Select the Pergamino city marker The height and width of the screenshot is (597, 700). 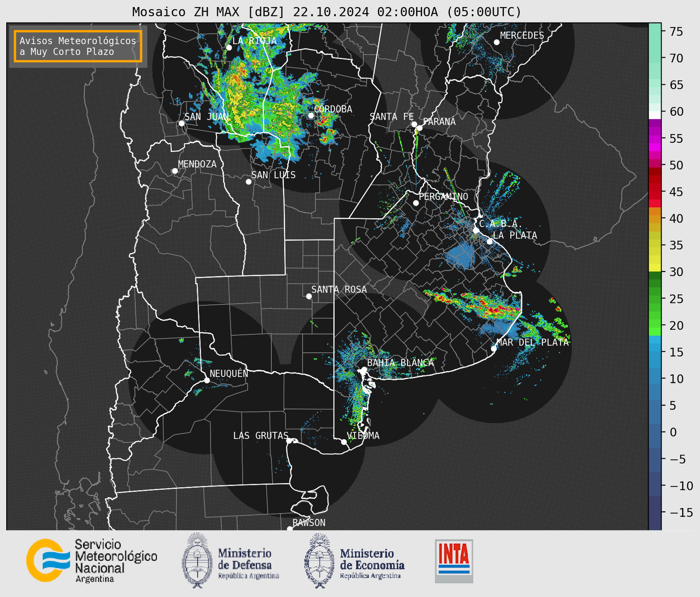416,203
